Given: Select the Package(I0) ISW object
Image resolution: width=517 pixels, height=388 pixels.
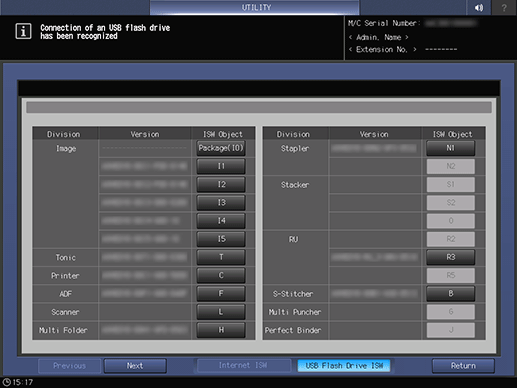Looking at the screenshot, I should tap(221, 148).
